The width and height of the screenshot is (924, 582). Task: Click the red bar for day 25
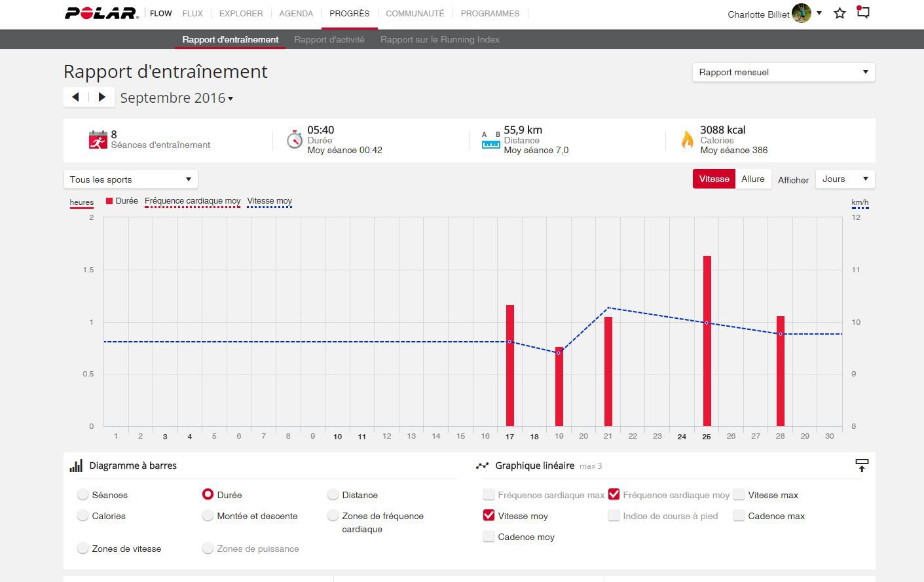pyautogui.click(x=707, y=340)
